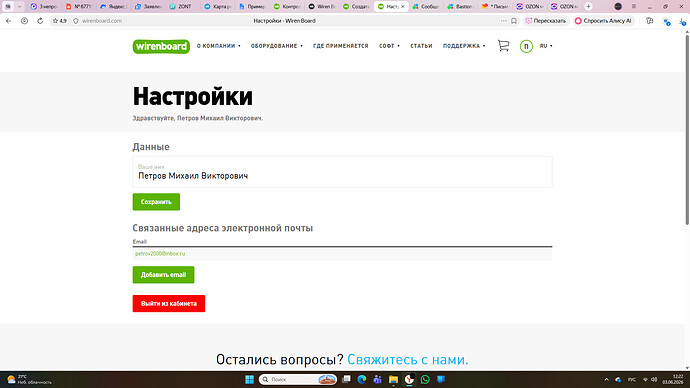Expand the О компании menu
This screenshot has width=690, height=388.
(x=218, y=46)
